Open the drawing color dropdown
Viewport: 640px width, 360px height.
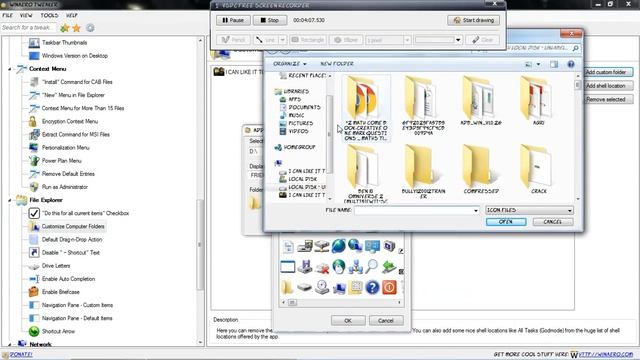coord(458,40)
